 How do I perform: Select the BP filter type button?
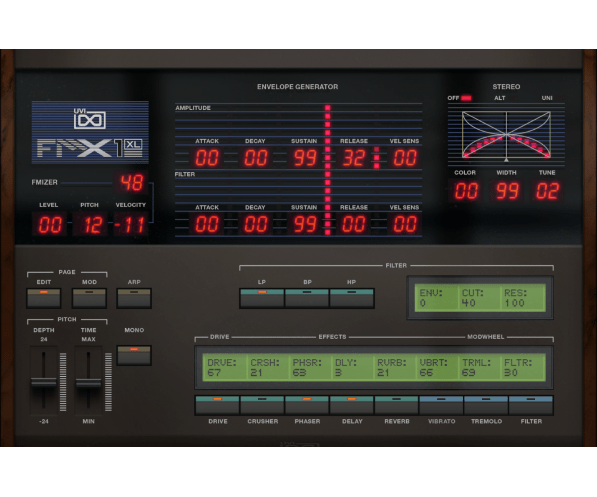coord(307,298)
